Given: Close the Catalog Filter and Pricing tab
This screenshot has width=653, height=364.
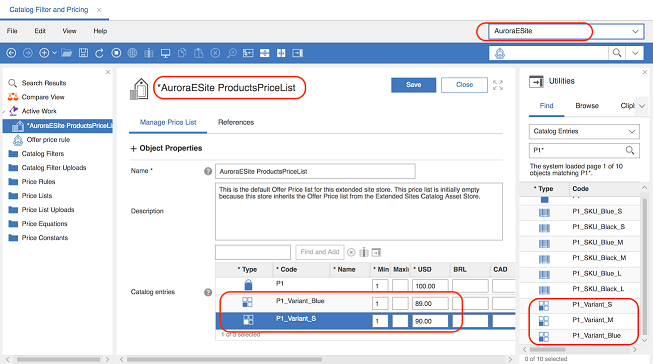Looking at the screenshot, I should tap(99, 10).
